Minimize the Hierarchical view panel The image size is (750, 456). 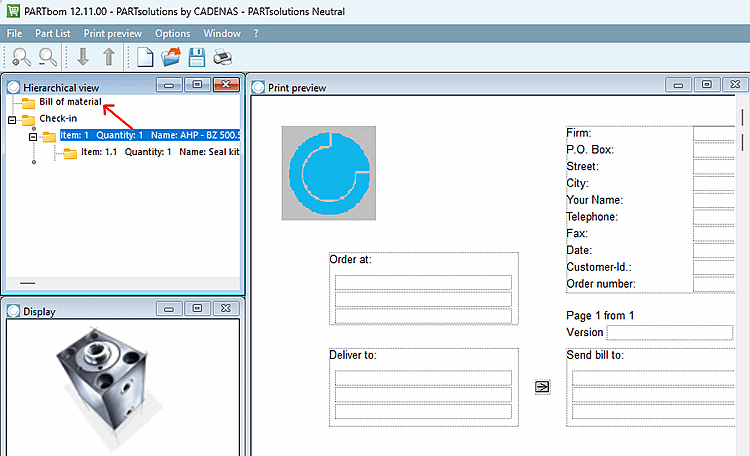(169, 85)
